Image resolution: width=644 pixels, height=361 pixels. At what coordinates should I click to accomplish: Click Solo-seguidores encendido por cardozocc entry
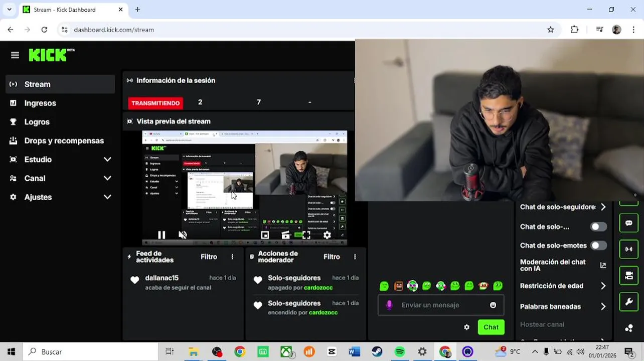[307, 307]
